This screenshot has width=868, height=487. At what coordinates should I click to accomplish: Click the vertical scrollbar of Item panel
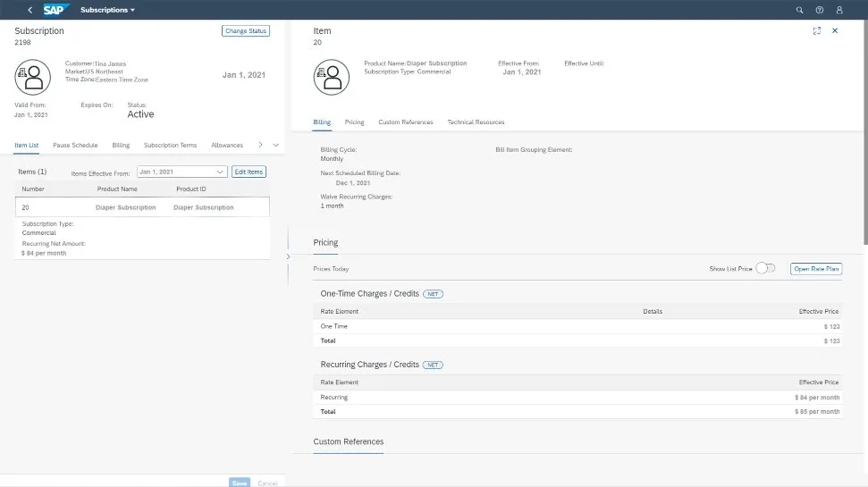coord(865,133)
